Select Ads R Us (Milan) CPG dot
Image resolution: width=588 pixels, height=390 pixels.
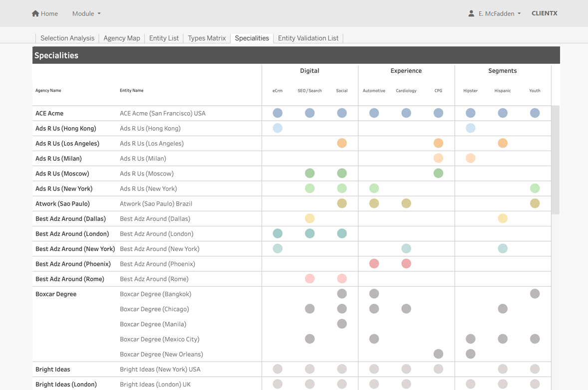click(x=438, y=158)
